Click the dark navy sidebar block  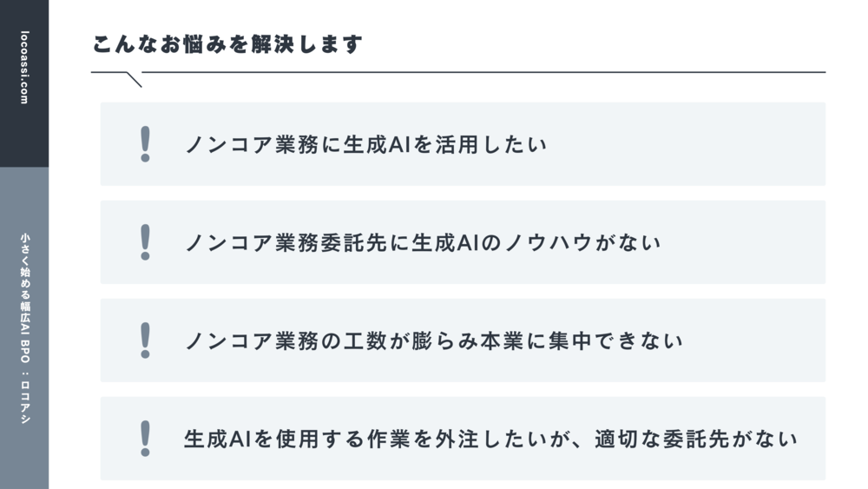click(x=24, y=130)
